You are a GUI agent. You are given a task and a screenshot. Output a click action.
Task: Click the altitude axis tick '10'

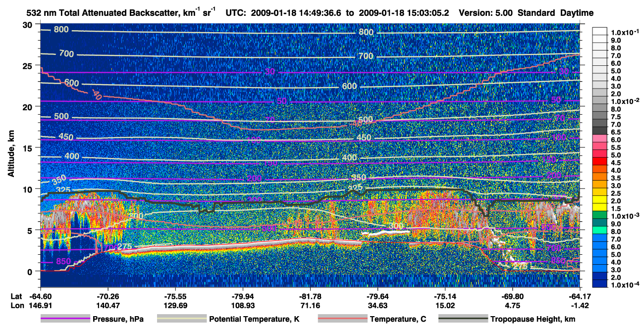click(29, 189)
